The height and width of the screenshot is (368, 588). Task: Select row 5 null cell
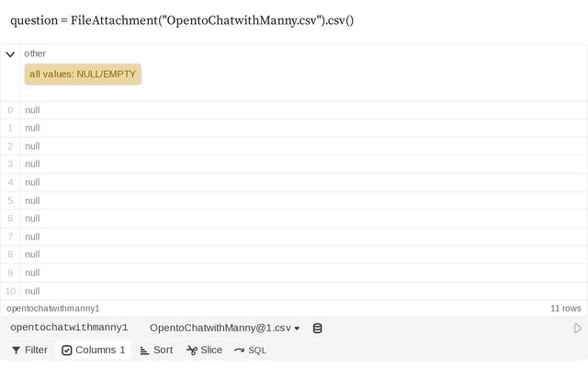click(x=32, y=201)
